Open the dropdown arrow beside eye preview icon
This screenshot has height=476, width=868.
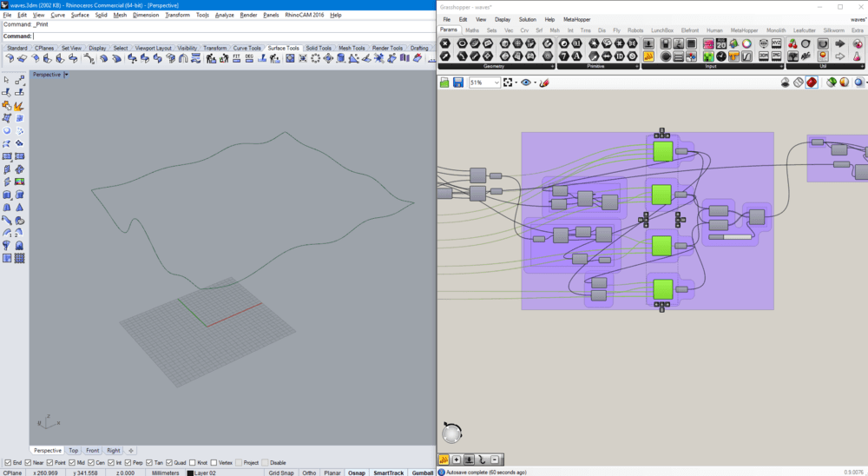pos(535,83)
